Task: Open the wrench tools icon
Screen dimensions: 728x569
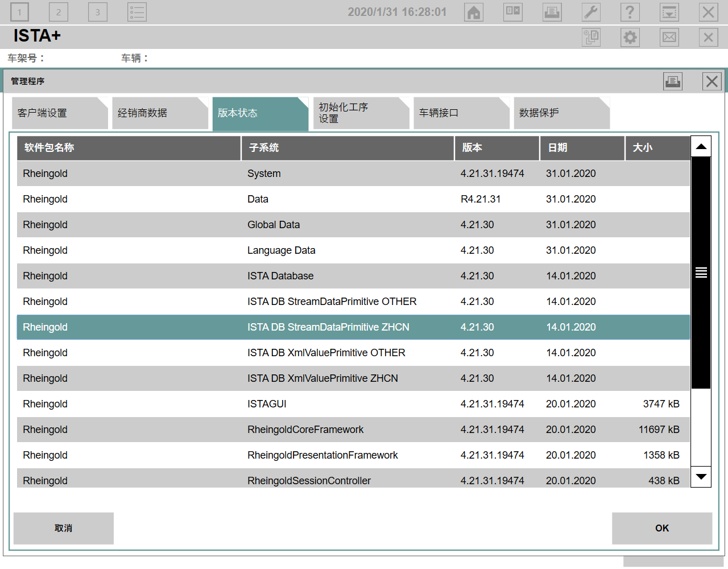Action: 591,12
